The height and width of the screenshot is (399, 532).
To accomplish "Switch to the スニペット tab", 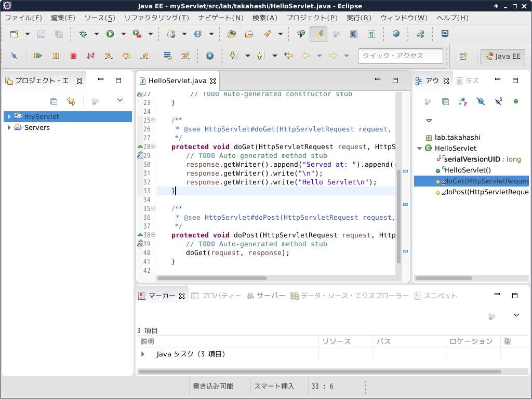I will click(x=436, y=296).
